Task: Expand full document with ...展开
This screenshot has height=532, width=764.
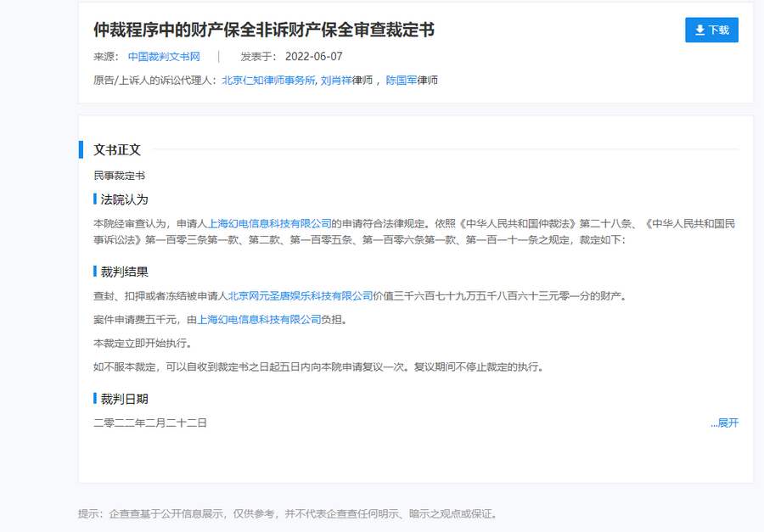Action: tap(724, 423)
